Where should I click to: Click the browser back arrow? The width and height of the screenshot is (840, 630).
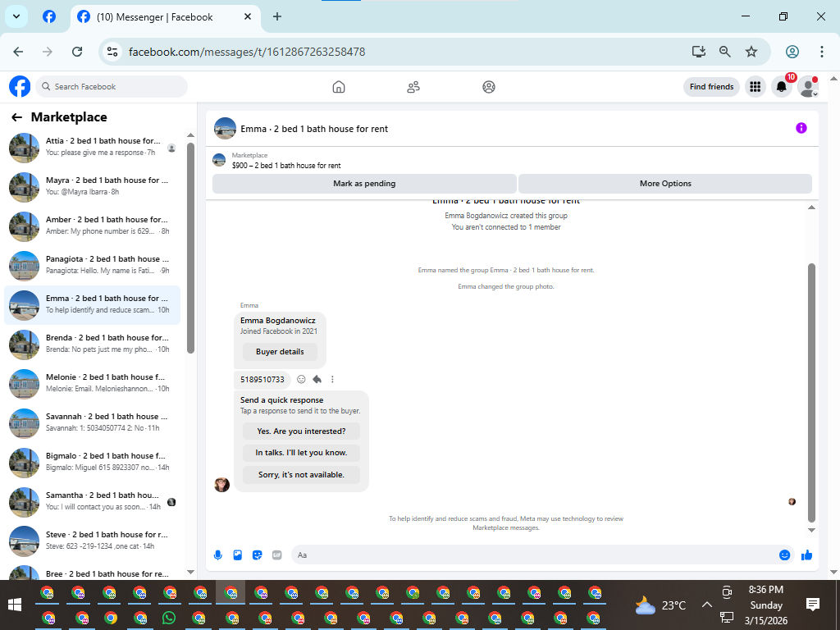(x=18, y=52)
